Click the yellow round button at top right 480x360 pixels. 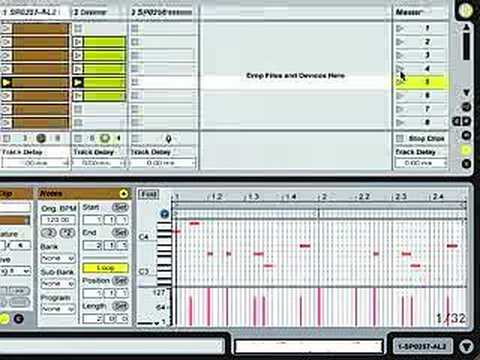pyautogui.click(x=465, y=10)
